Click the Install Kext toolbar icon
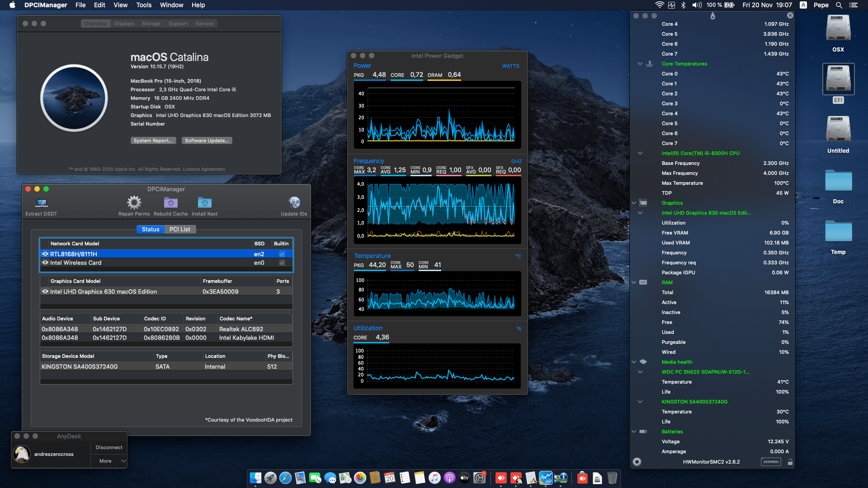Screen dimensions: 868x488 (204, 202)
